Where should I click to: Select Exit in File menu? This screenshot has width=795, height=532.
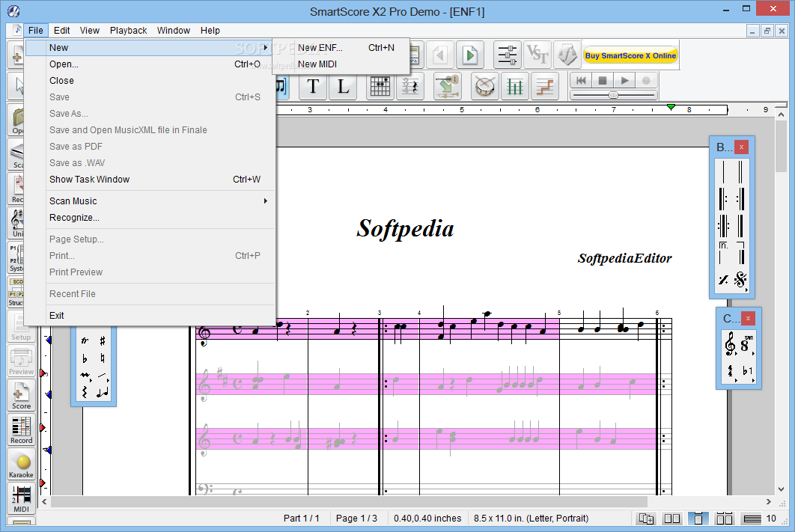150,316
